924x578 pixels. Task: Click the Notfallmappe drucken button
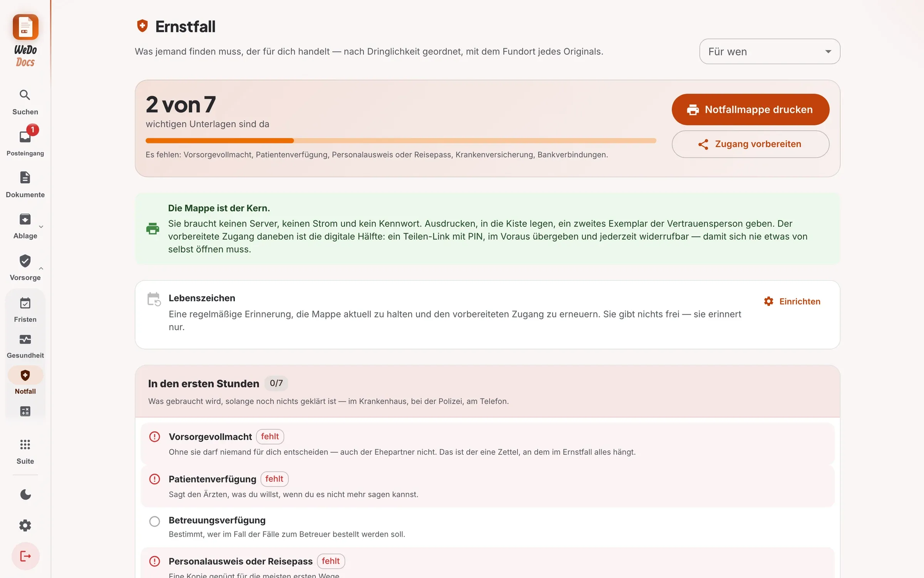pos(750,109)
